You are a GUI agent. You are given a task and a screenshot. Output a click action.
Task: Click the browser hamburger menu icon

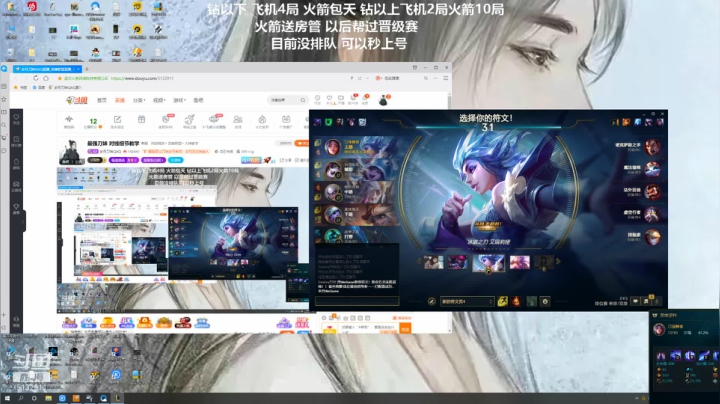(445, 78)
